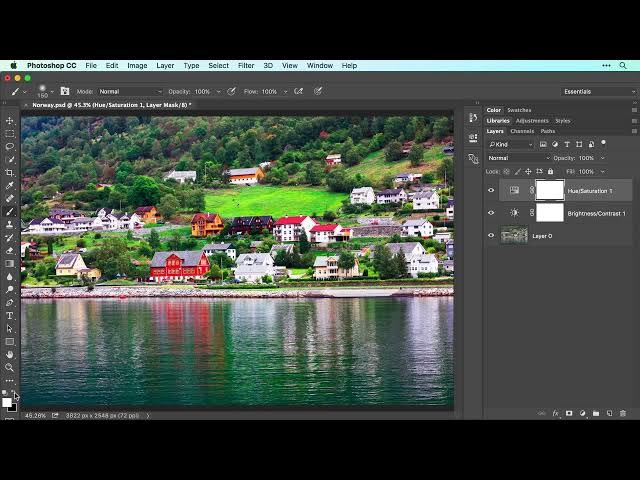Pick the Lasso tool

point(10,147)
